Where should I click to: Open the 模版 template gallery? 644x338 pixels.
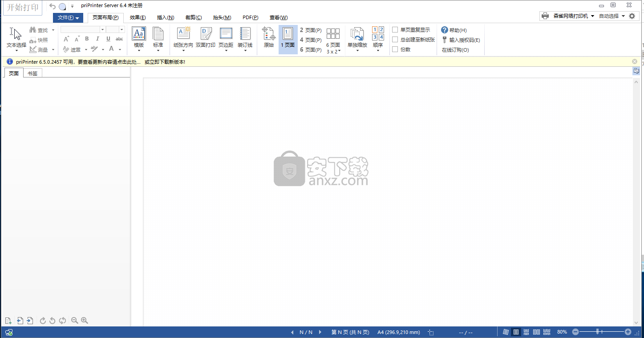[139, 39]
